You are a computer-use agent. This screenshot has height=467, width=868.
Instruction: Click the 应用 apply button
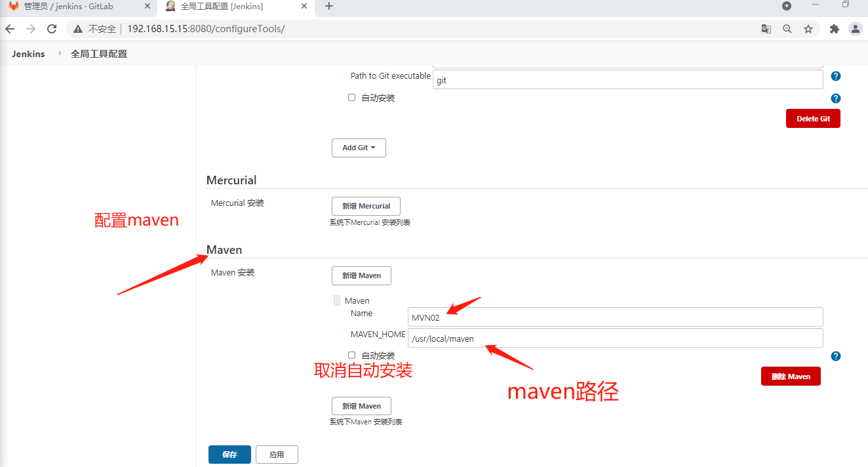277,455
